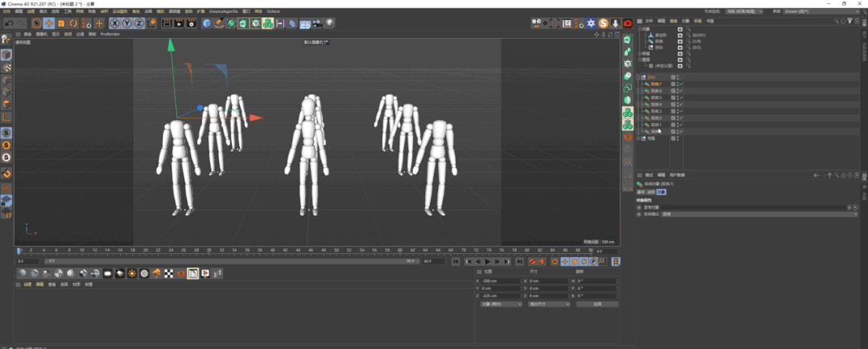Select the Rotate tool in toolbar

click(x=73, y=23)
